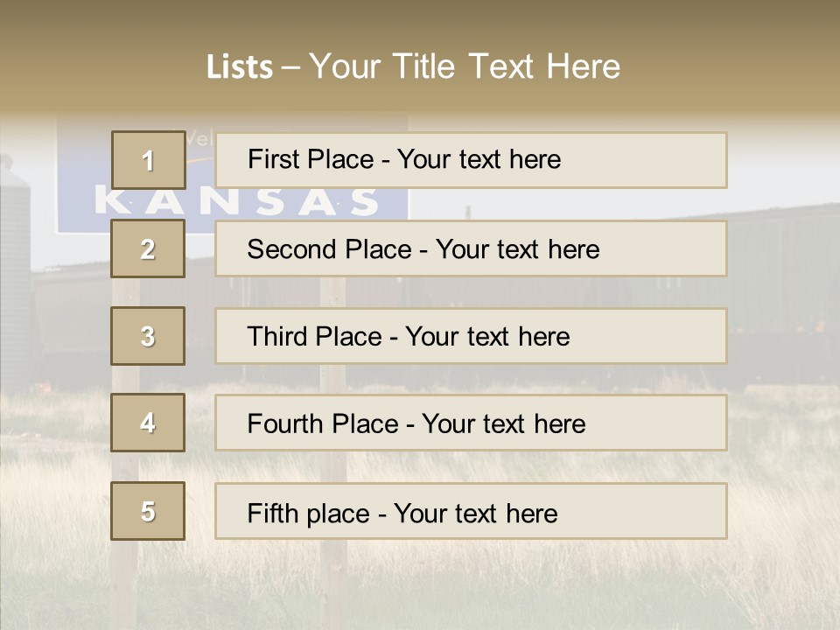Select the partial 'Wel' text on the sign
The image size is (840, 630).
(x=199, y=139)
